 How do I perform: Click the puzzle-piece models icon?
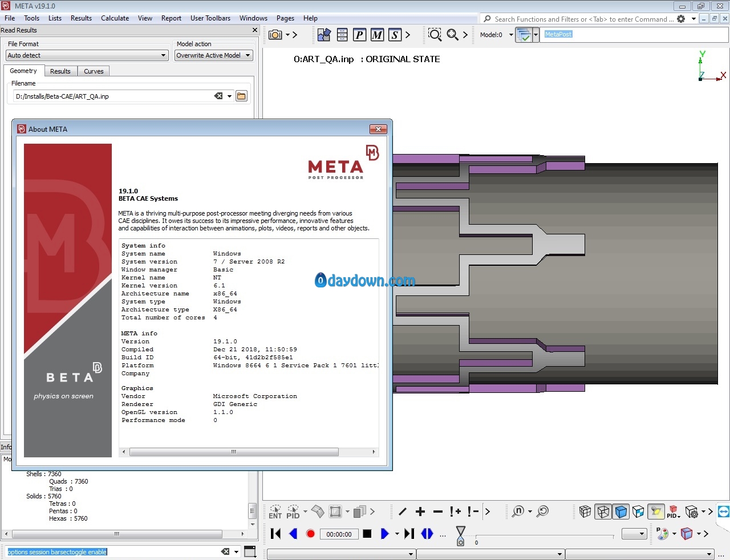tap(324, 35)
